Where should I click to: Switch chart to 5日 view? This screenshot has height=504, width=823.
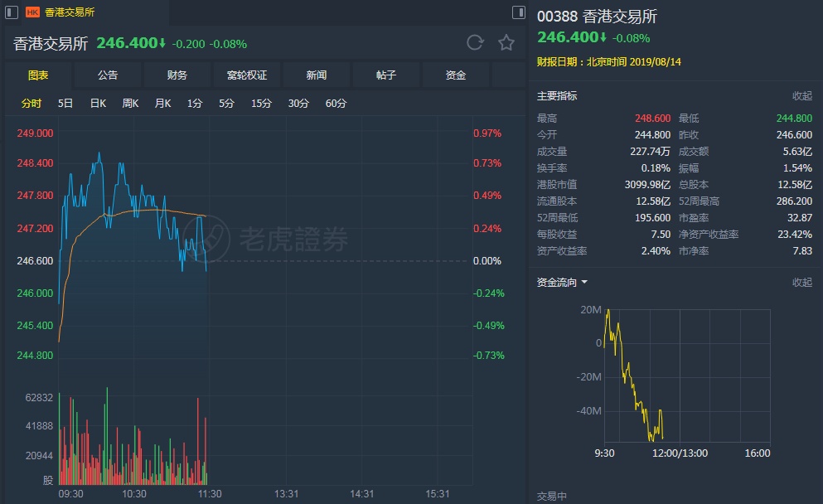[65, 104]
